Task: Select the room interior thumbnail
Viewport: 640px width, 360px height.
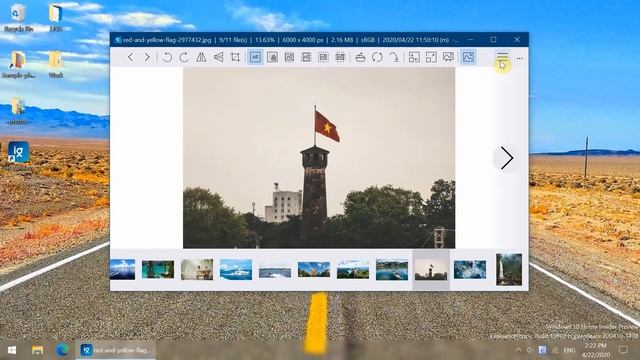Action: [197, 269]
